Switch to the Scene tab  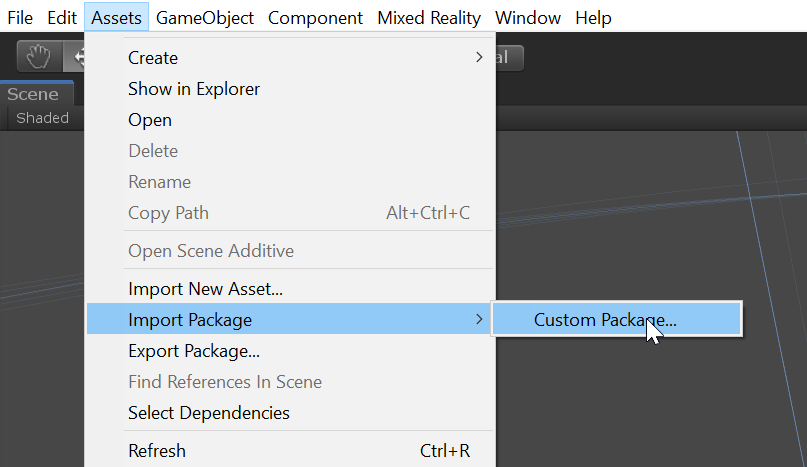pos(33,94)
